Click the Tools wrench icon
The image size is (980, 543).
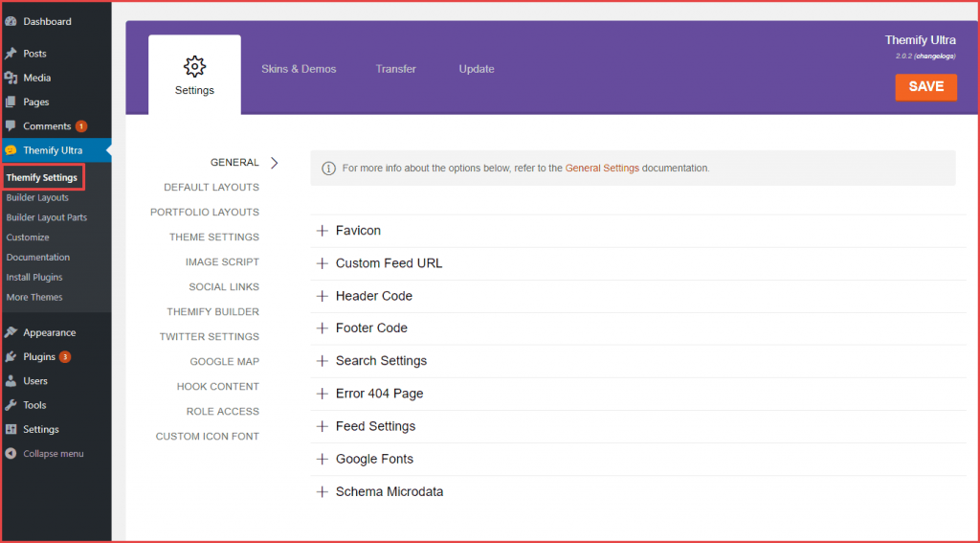[x=11, y=405]
